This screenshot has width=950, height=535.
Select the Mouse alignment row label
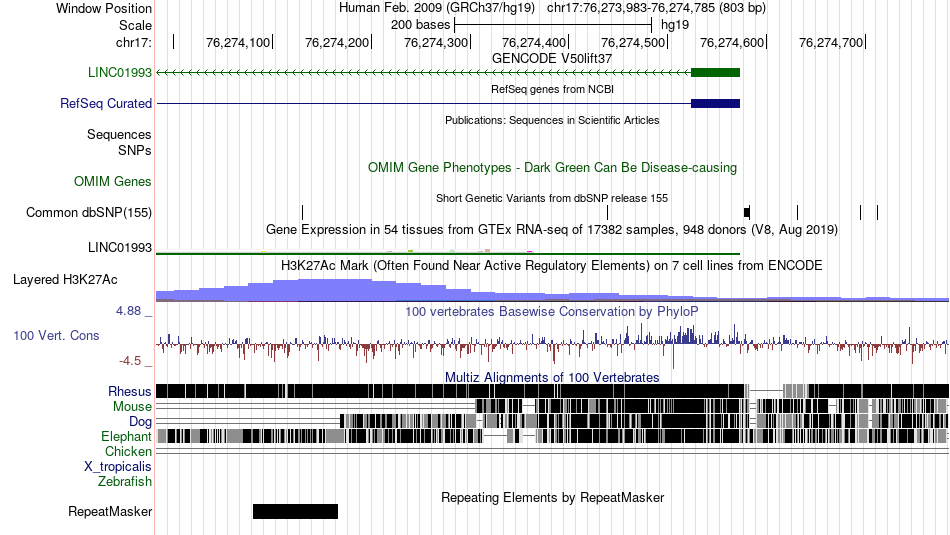[132, 407]
